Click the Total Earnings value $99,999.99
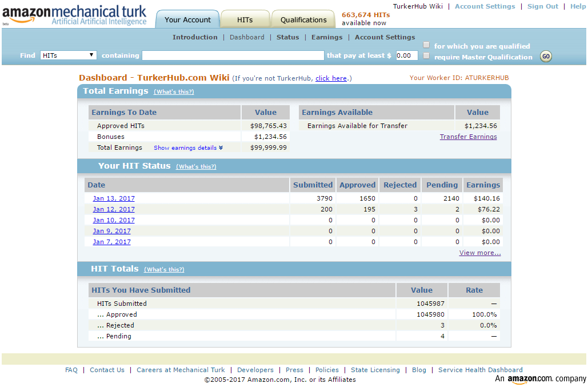588x387 pixels. (x=269, y=147)
